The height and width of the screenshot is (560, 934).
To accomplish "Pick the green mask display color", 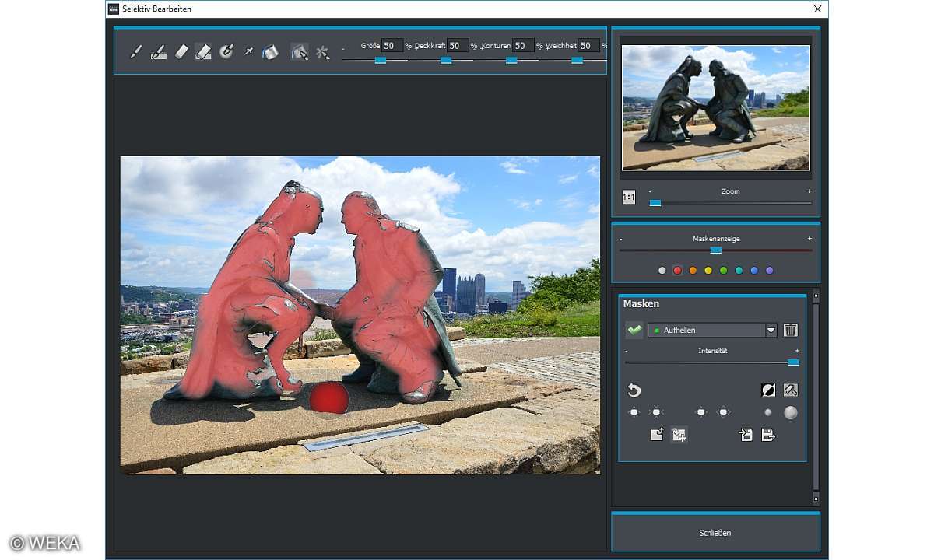I will point(723,271).
